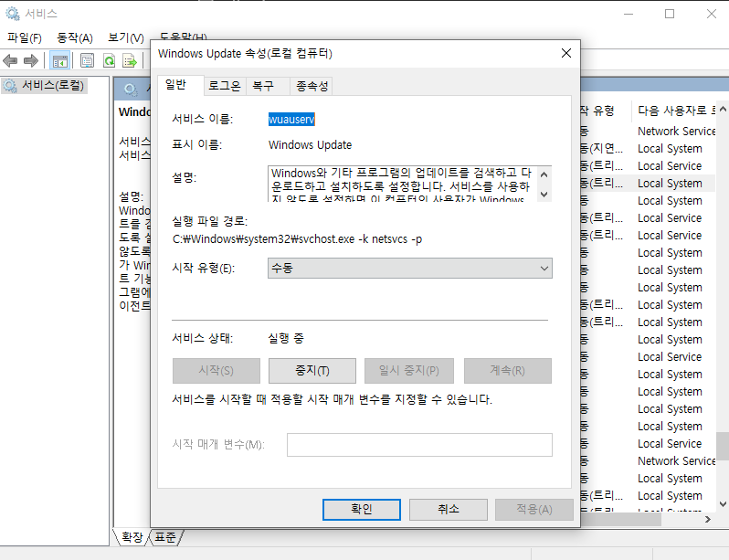The width and height of the screenshot is (729, 560).
Task: Switch to the 종속성 tab
Action: 312,86
